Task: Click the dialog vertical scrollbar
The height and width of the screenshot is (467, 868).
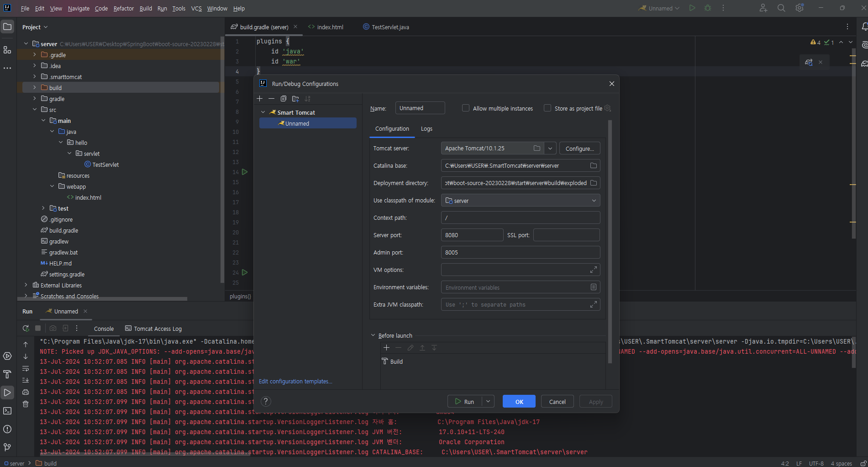Action: (x=610, y=241)
